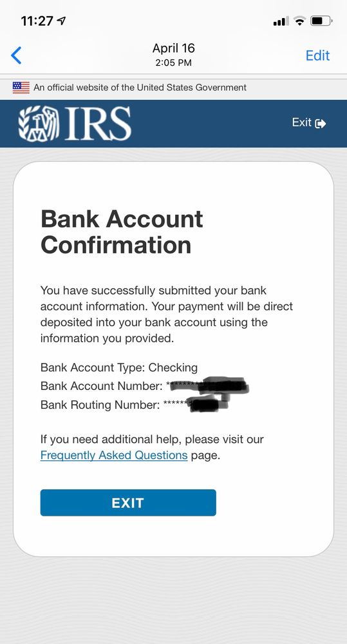
Task: Tap the 2:05 PM timestamp
Action: (174, 63)
